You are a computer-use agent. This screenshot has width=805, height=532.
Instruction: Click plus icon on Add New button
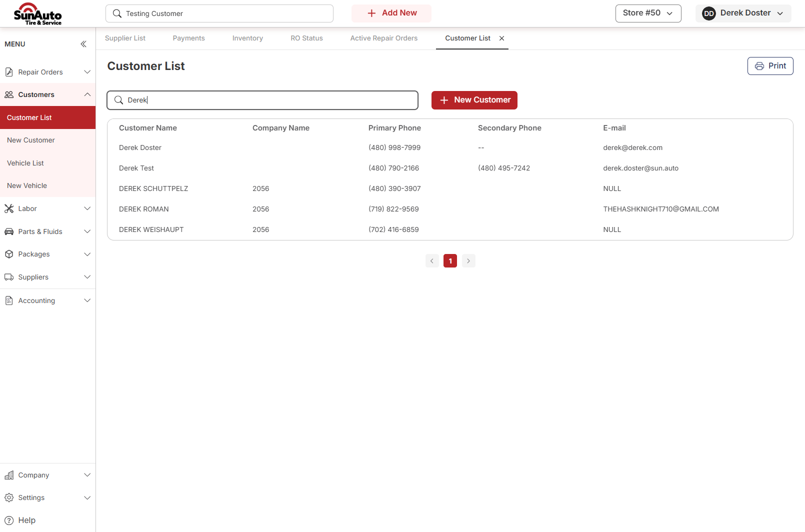click(371, 13)
